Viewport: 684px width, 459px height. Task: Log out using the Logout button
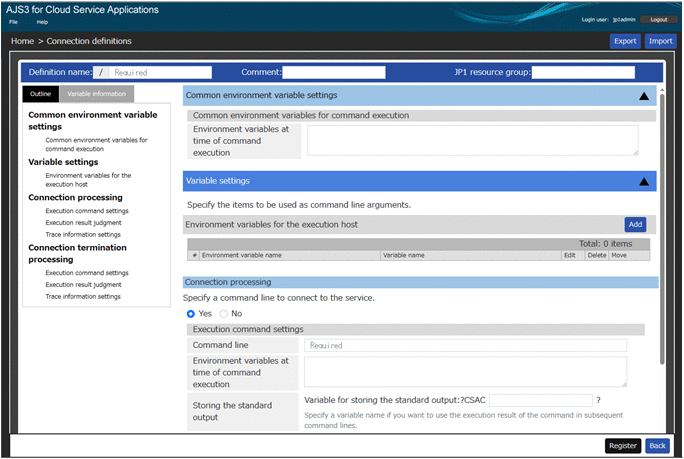657,19
